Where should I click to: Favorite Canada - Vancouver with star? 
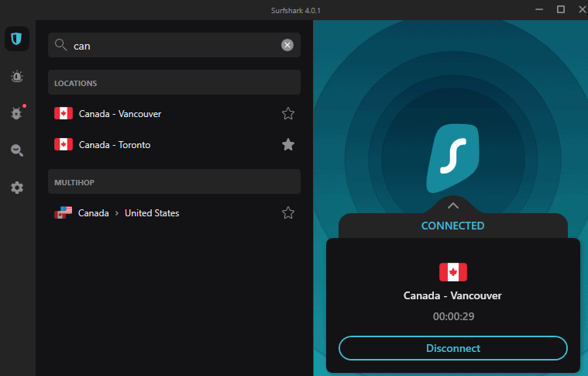(x=288, y=114)
